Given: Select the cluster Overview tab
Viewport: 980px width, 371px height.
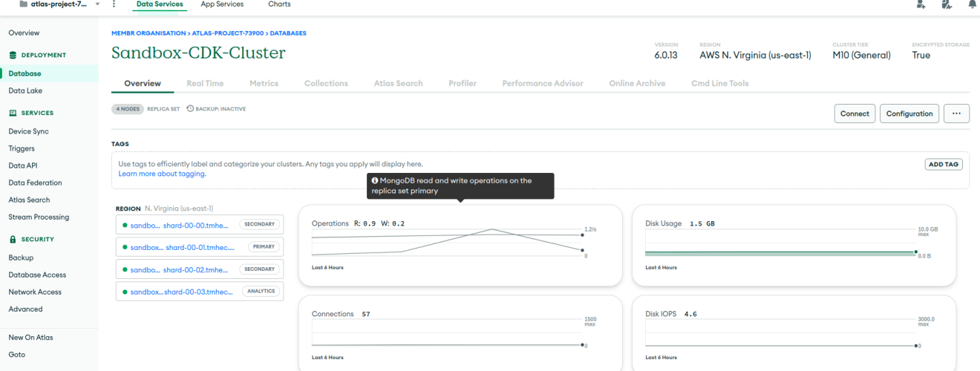Looking at the screenshot, I should tap(143, 83).
